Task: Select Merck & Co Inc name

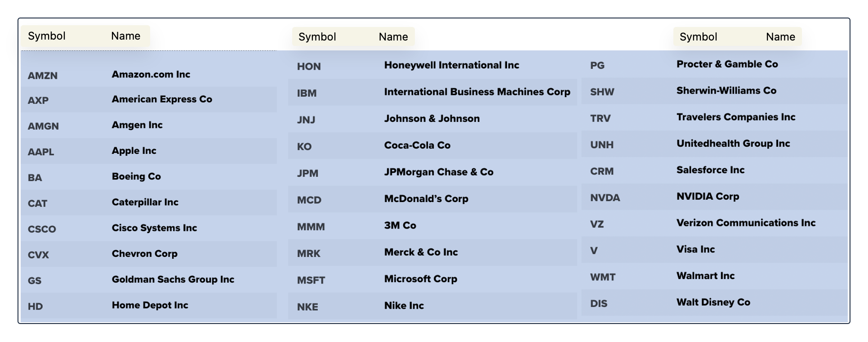Action: click(x=421, y=252)
